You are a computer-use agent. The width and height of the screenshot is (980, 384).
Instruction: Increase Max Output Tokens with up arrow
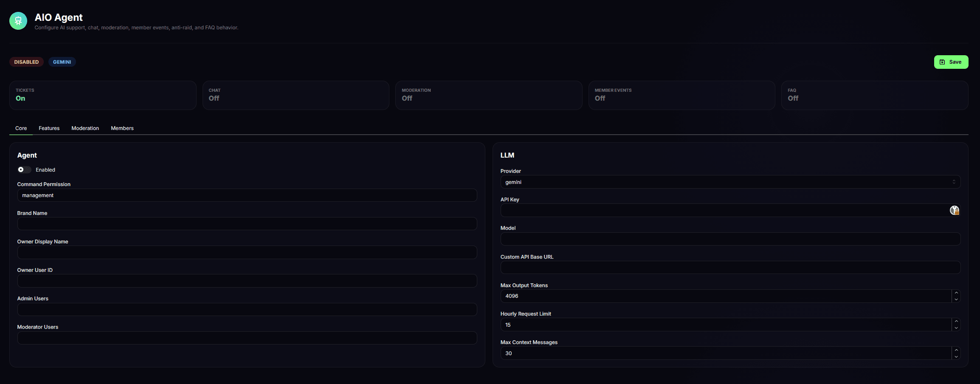pos(956,293)
